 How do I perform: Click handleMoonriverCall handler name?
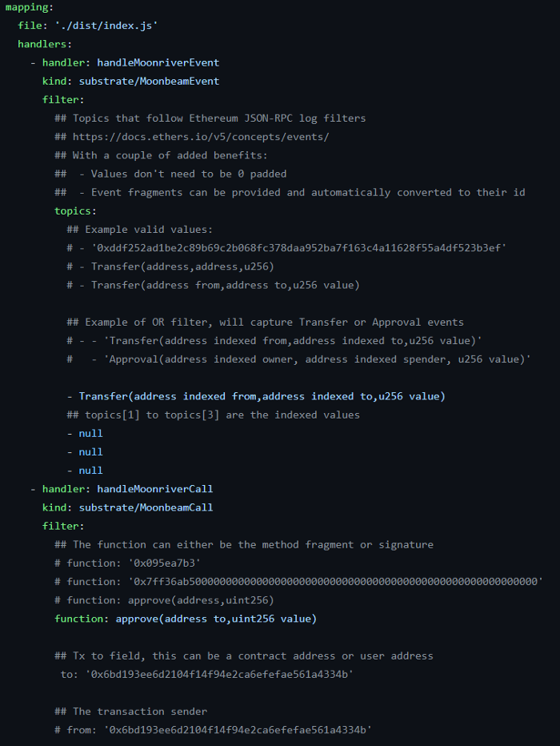[x=155, y=488]
